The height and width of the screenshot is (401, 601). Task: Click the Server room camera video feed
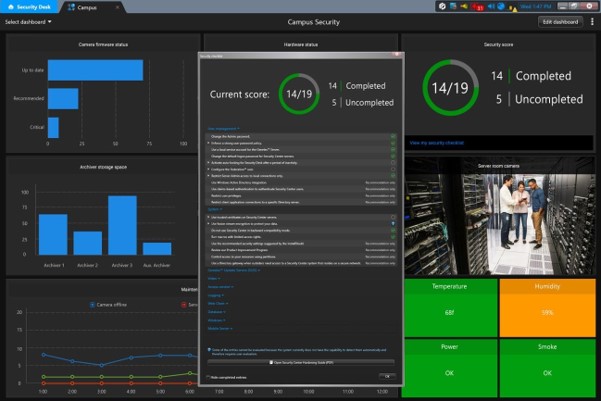[x=498, y=221]
